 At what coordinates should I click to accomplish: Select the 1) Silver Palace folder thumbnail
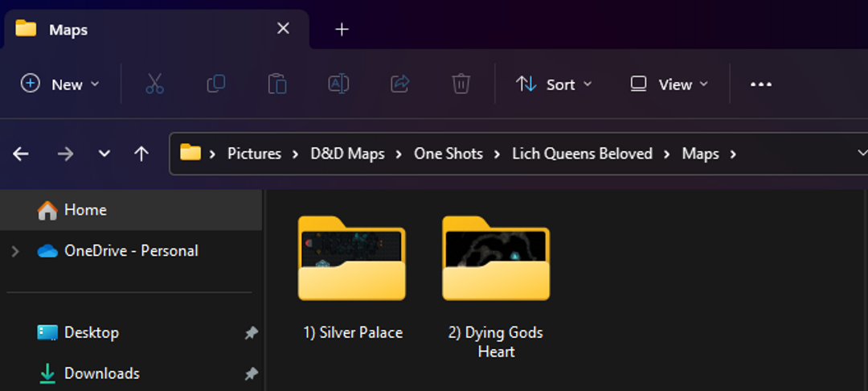click(352, 258)
